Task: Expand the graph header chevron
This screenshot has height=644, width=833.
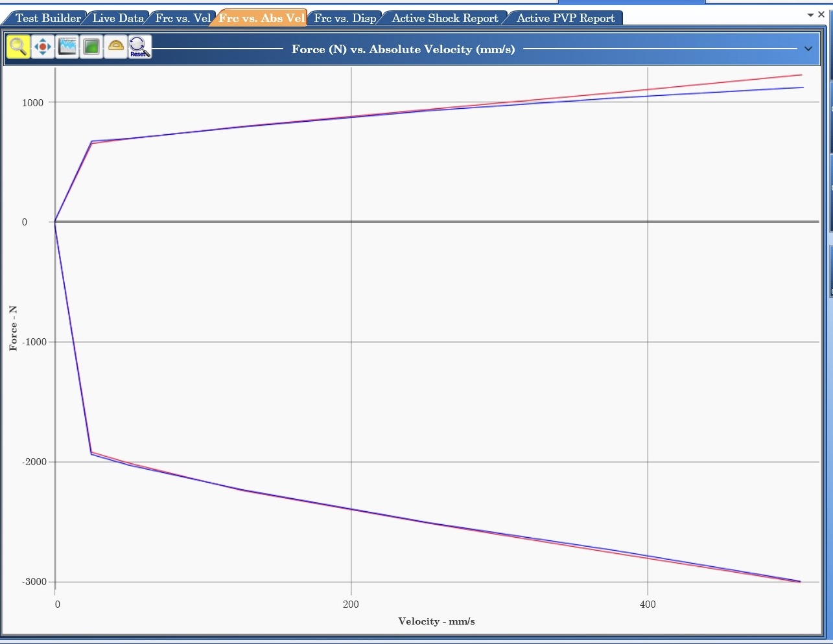Action: pos(808,49)
